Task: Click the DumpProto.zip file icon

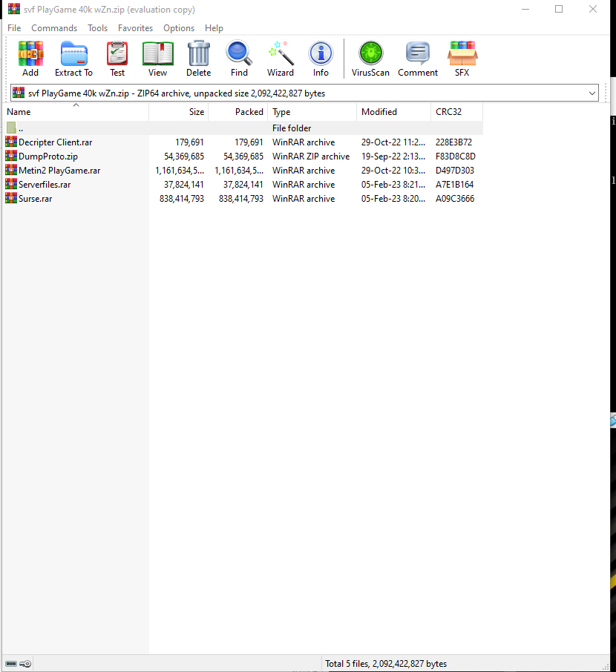Action: (x=11, y=156)
